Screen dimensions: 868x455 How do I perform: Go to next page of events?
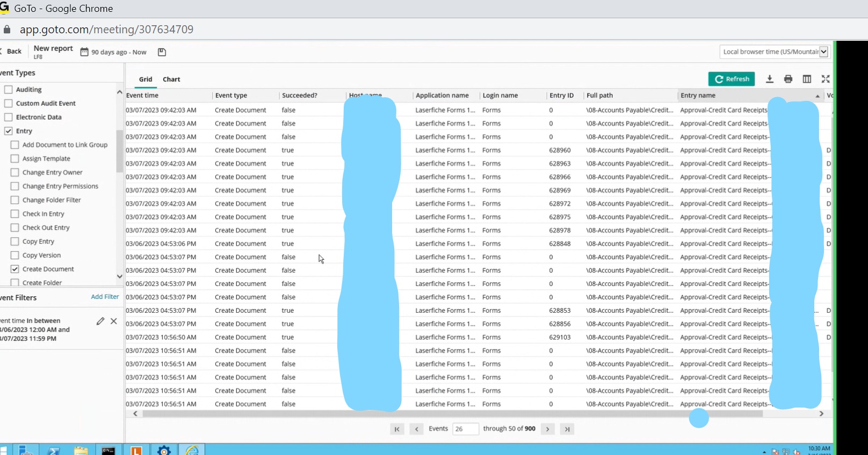point(547,429)
